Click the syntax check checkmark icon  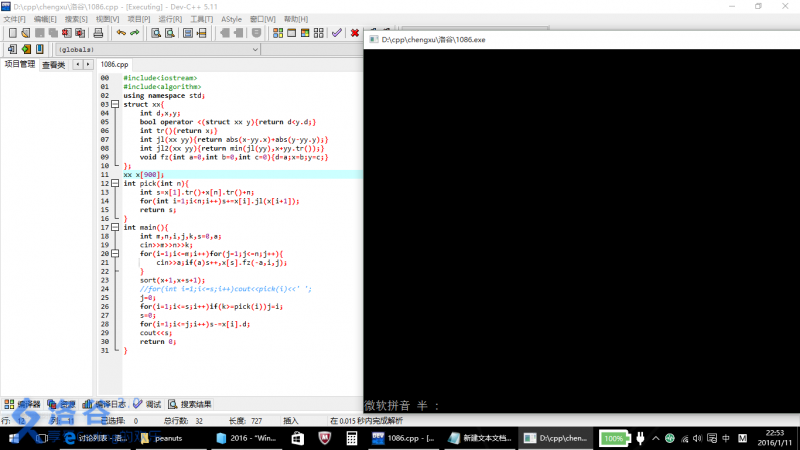[337, 33]
